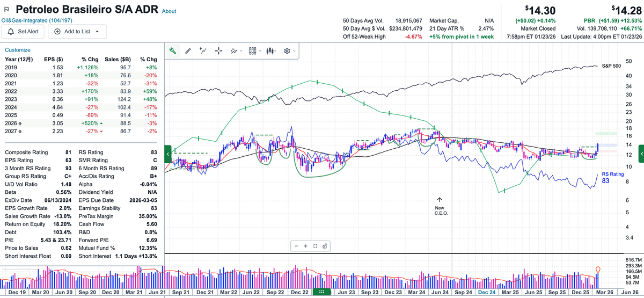
Task: Activate the crosshair cursor tool
Action: [x=218, y=51]
